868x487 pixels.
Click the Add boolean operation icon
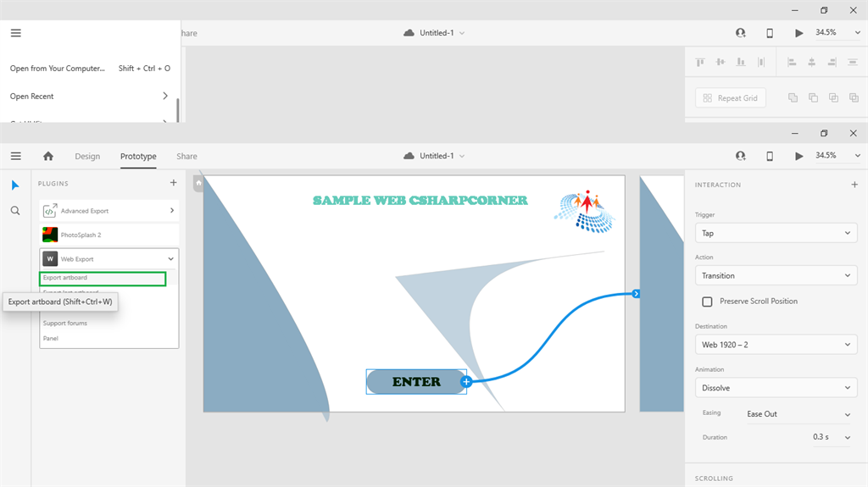[x=793, y=98]
